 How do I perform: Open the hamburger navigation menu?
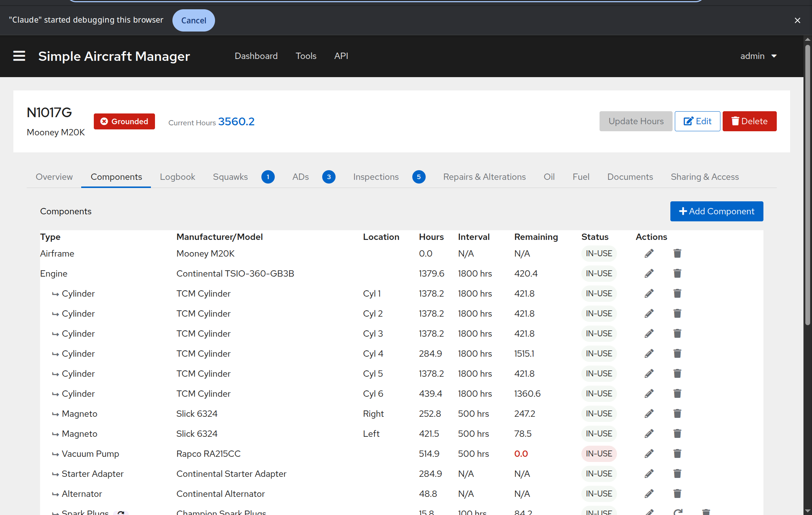click(x=19, y=56)
